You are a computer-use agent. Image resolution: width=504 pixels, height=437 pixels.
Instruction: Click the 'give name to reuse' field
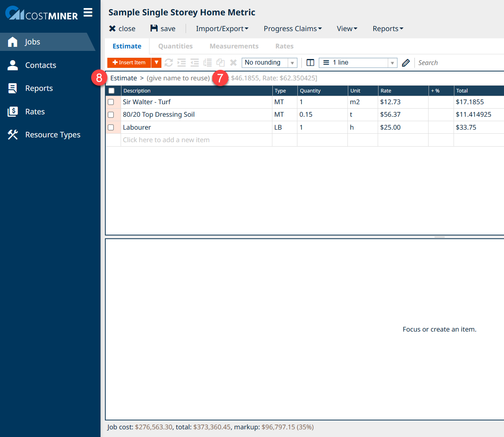pos(178,78)
